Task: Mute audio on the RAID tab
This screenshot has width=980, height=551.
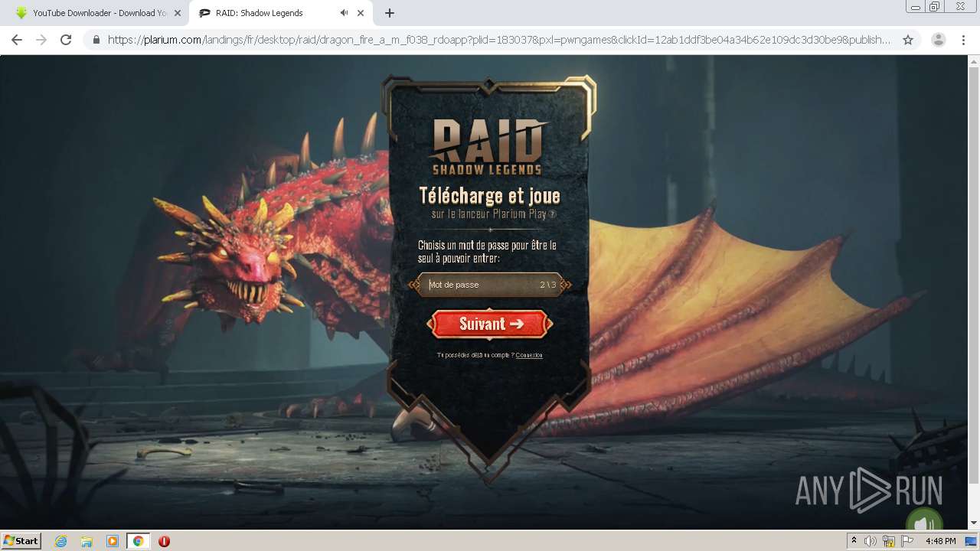Action: click(x=345, y=13)
